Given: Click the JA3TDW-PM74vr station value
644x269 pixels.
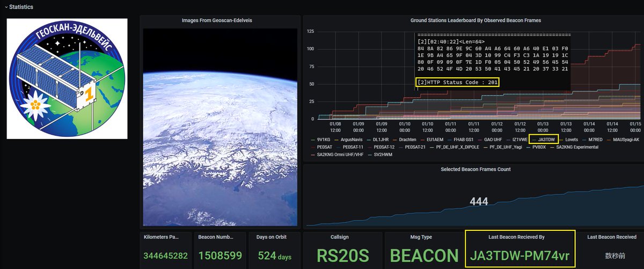Looking at the screenshot, I should (521, 256).
